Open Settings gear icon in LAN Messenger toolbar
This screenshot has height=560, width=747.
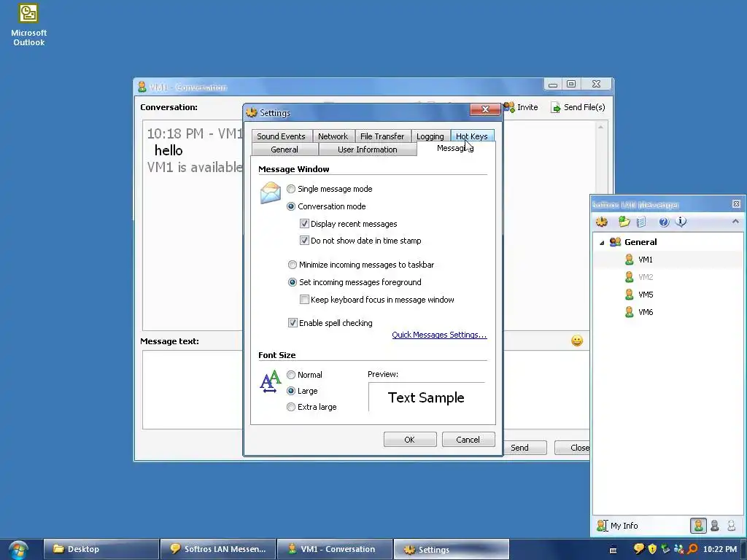(x=602, y=222)
